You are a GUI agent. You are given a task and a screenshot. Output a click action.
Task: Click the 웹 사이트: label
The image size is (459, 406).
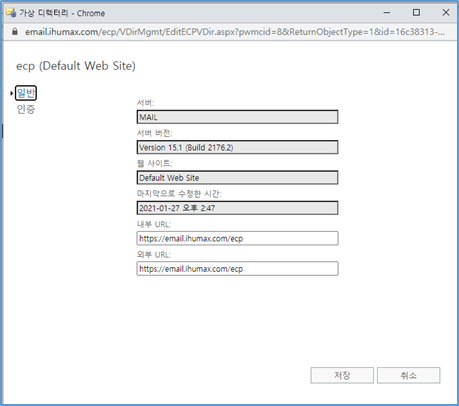tap(155, 163)
